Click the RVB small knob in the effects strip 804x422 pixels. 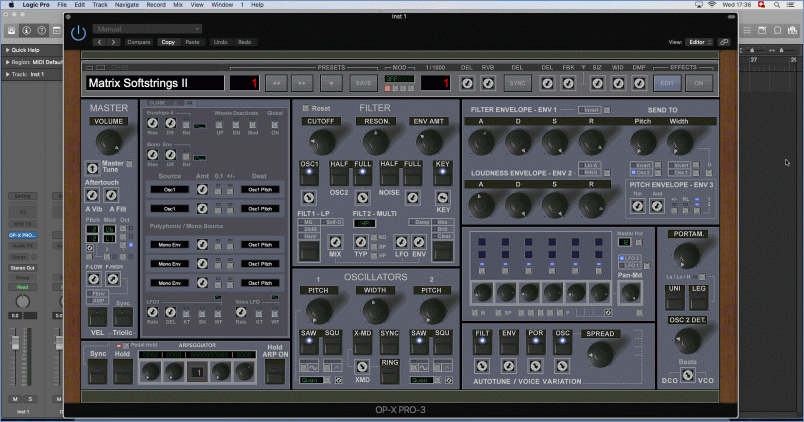[488, 83]
